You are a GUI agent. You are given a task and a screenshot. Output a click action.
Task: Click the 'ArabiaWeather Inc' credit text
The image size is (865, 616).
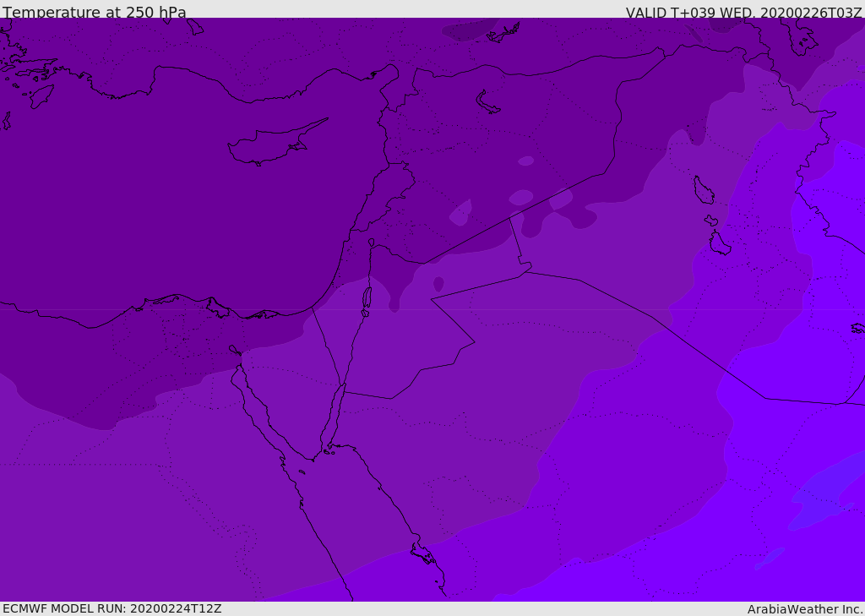click(x=804, y=609)
